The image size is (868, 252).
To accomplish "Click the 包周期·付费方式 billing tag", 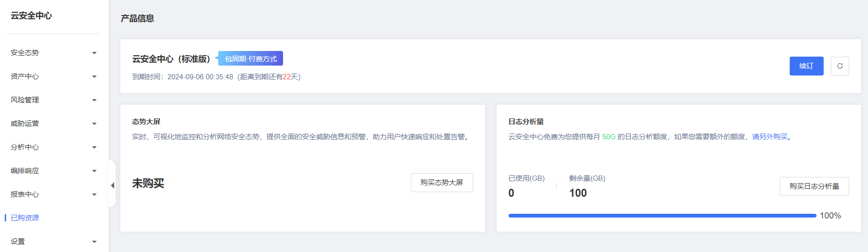I will 250,59.
